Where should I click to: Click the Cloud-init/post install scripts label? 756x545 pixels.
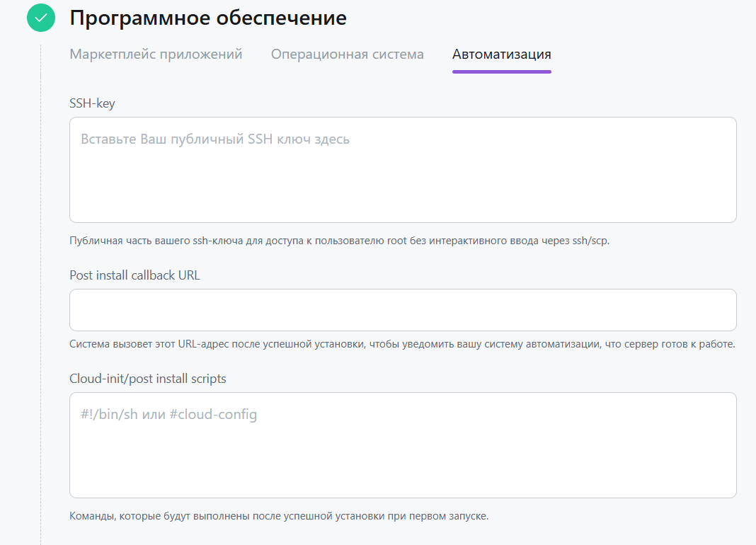tap(148, 379)
